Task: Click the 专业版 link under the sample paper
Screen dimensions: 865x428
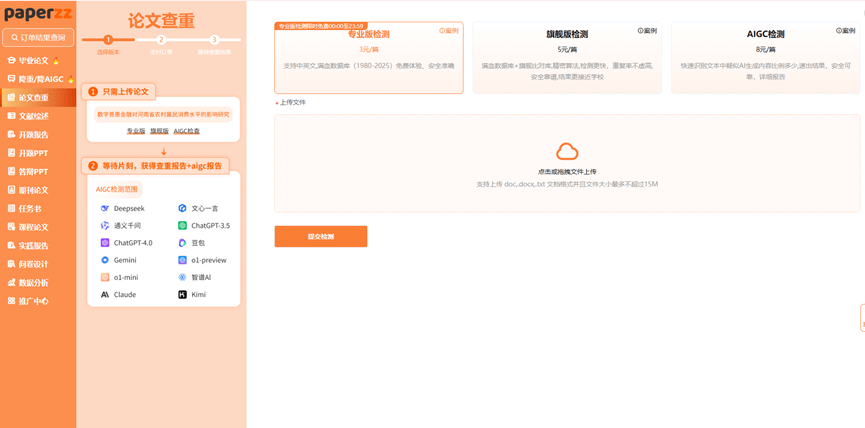Action: pos(136,131)
